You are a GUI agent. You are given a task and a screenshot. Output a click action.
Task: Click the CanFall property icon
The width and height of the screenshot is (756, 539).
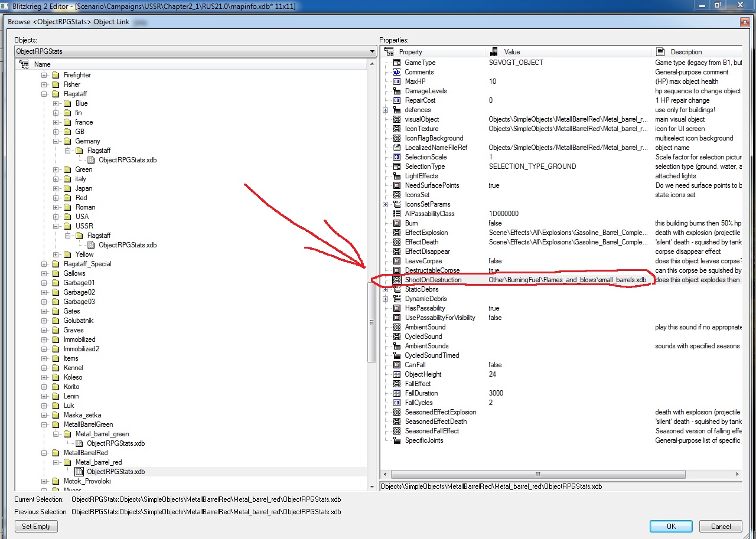click(x=397, y=365)
